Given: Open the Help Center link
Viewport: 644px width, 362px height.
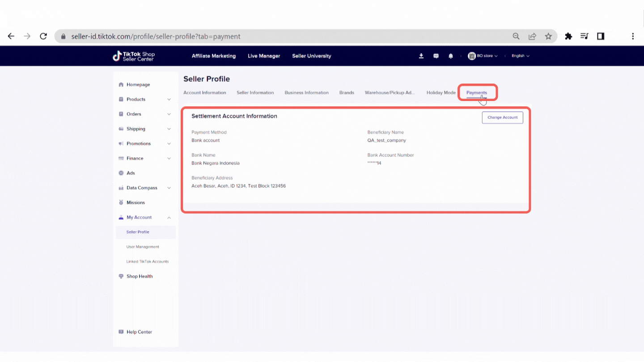Looking at the screenshot, I should point(139,332).
